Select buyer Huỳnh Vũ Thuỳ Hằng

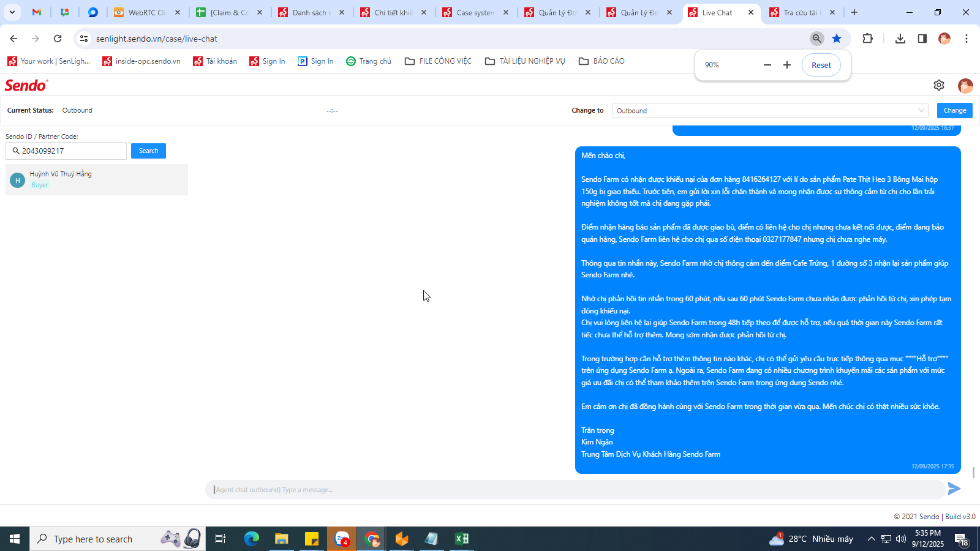coord(97,179)
